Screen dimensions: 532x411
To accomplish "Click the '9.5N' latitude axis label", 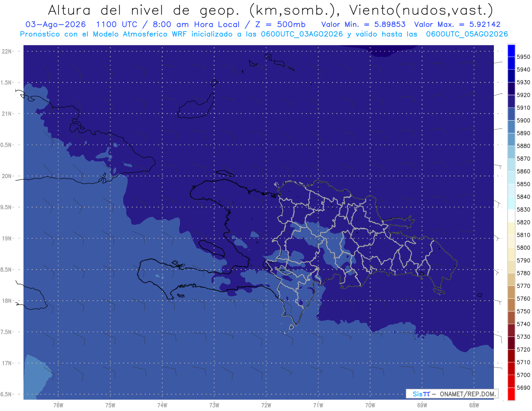I will [x=7, y=207].
